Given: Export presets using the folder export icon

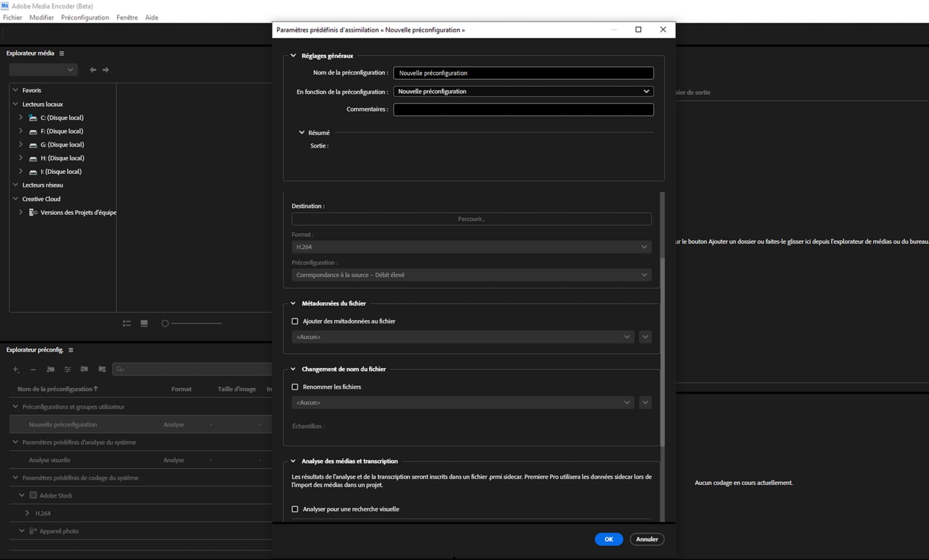Looking at the screenshot, I should point(102,369).
